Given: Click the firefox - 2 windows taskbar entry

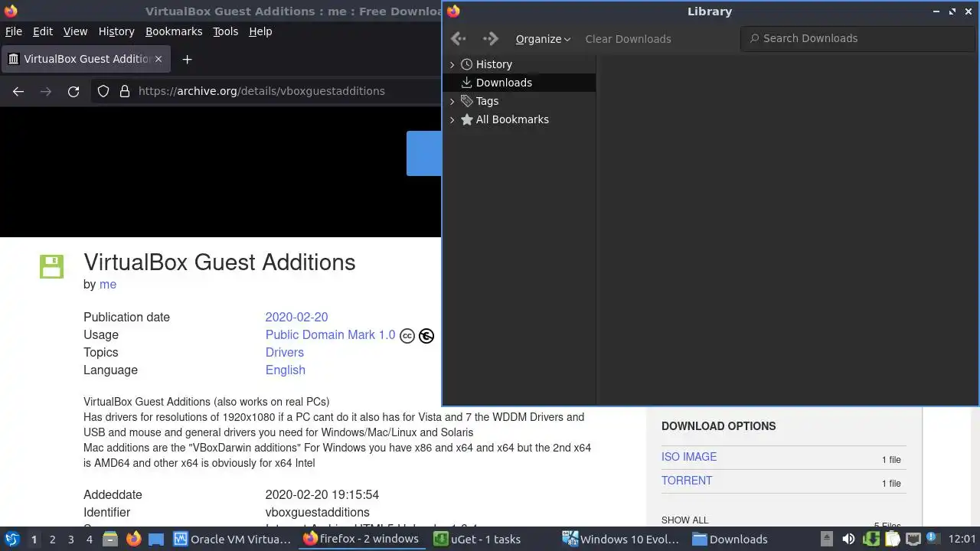Looking at the screenshot, I should 361,539.
